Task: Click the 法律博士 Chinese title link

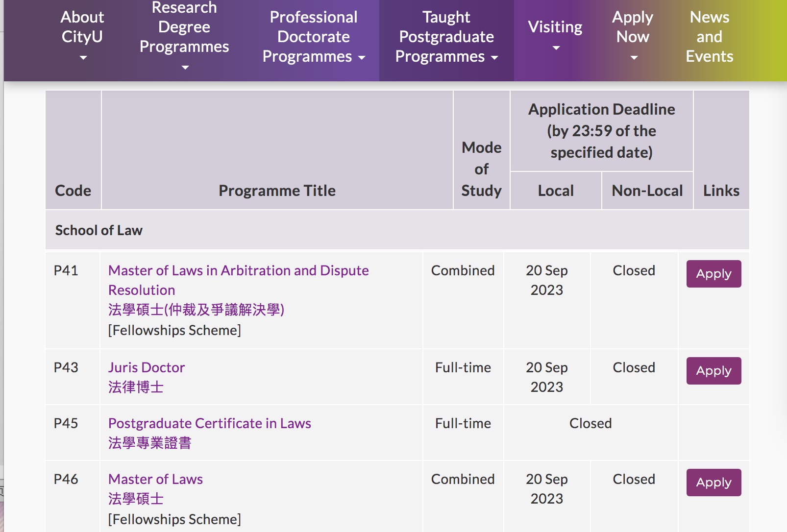Action: coord(136,387)
